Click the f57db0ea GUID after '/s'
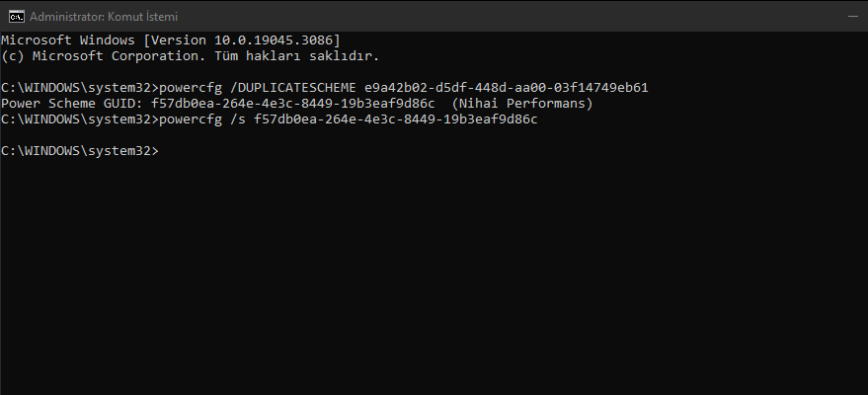Viewport: 868px width, 395px height. (395, 119)
